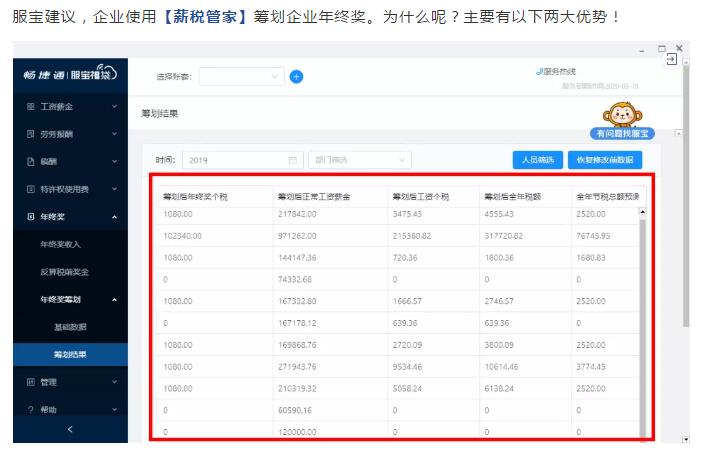Screen dimensions: 707x457
Task: Click the window's outer vertical scrollbar
Action: 686,196
